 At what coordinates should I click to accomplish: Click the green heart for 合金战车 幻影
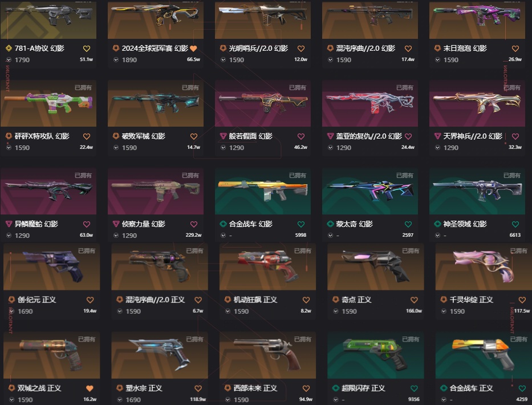tap(301, 224)
